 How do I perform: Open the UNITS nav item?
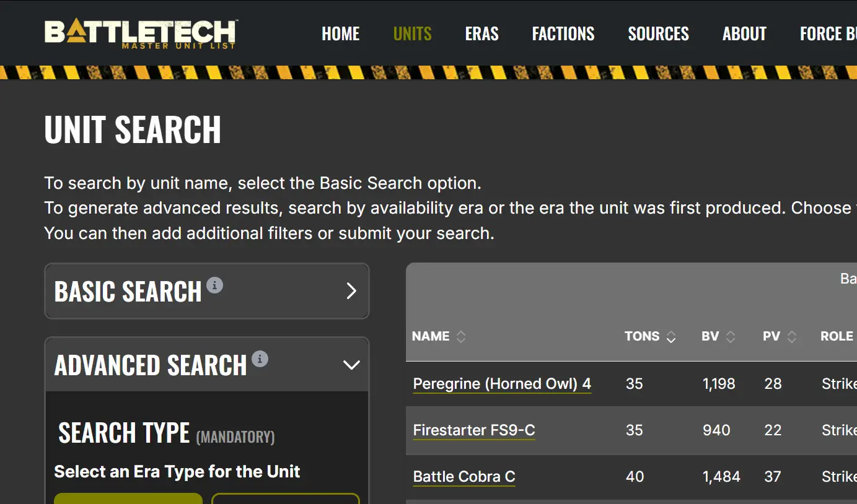(x=413, y=33)
